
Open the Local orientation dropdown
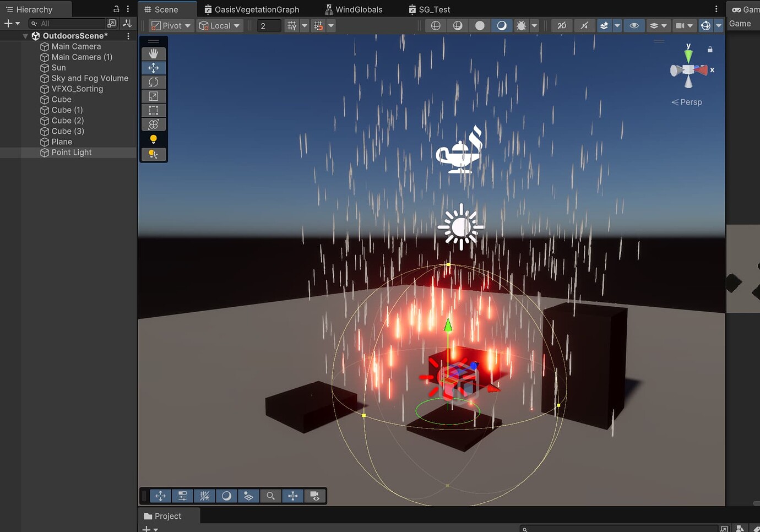tap(219, 25)
